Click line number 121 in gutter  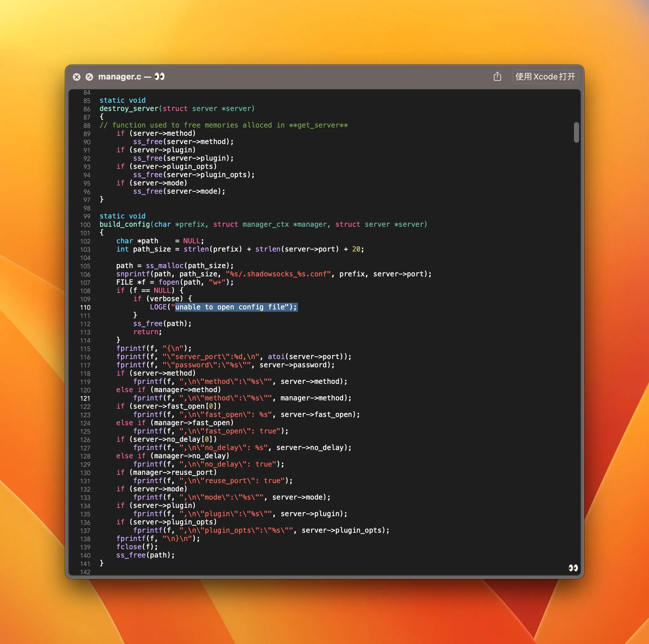pos(85,398)
